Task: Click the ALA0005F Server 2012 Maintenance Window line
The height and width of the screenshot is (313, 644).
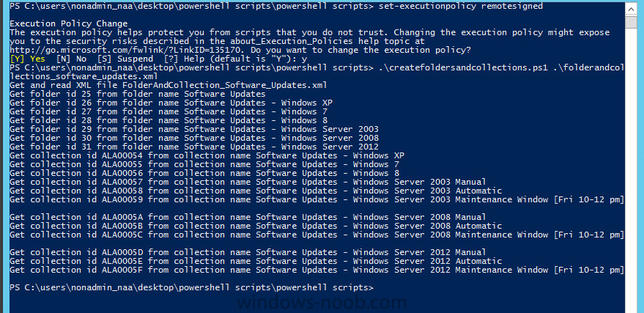Action: (x=317, y=270)
